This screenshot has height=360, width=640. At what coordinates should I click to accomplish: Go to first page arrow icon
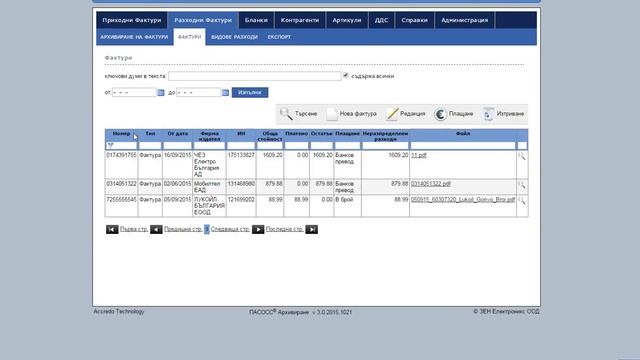tap(112, 229)
